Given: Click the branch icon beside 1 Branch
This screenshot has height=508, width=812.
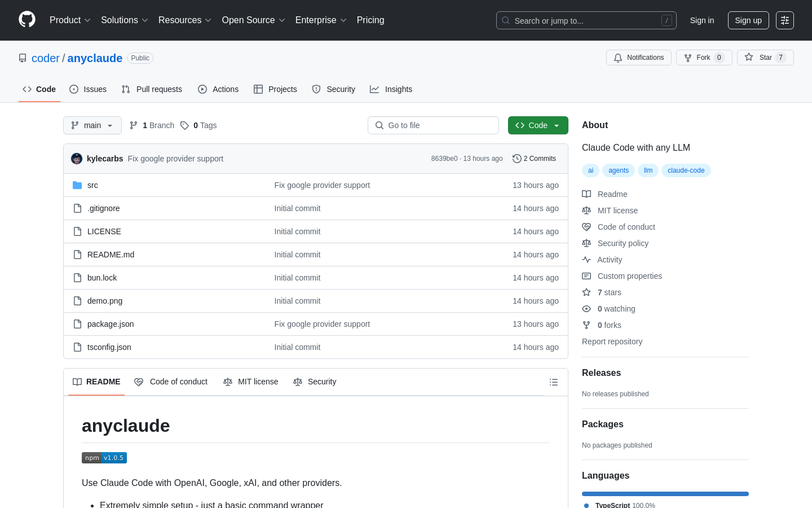Looking at the screenshot, I should (134, 125).
